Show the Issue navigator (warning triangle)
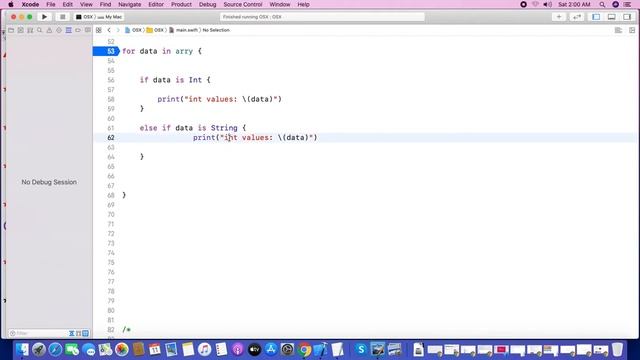Viewport: 640px width, 360px height. 49,30
